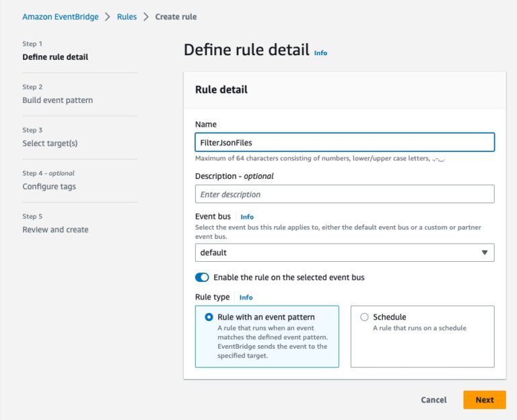The width and height of the screenshot is (517, 420).
Task: Select the Schedule radio button
Action: click(x=364, y=317)
